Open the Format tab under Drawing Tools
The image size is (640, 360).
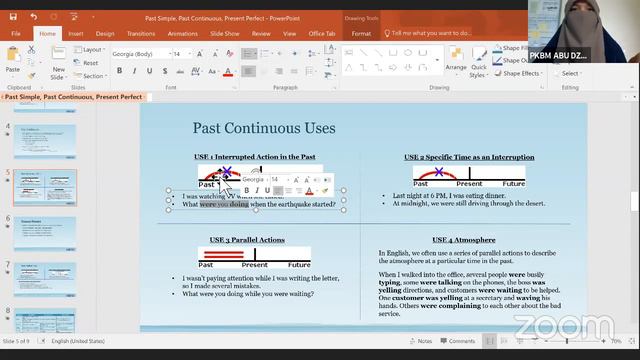click(x=361, y=33)
